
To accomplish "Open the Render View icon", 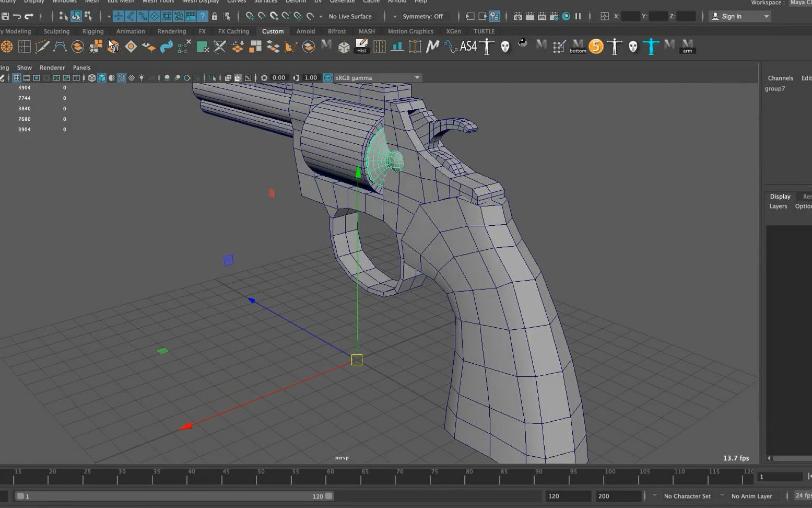I will click(x=518, y=16).
